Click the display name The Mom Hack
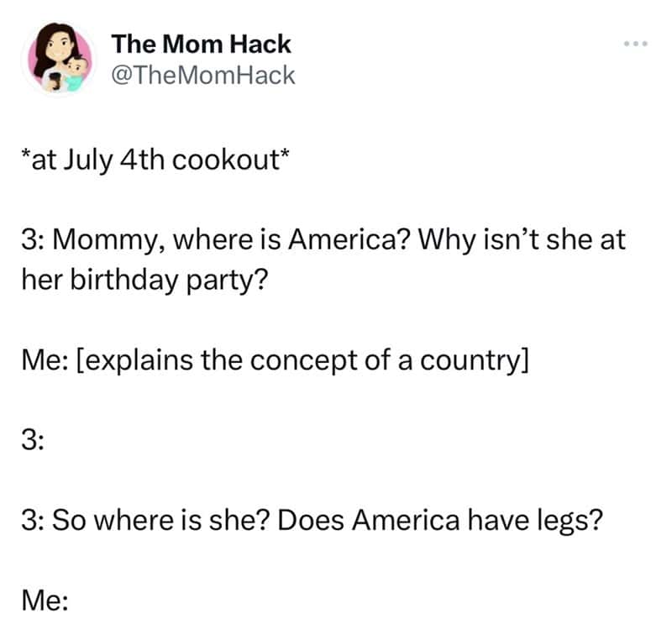 click(201, 45)
